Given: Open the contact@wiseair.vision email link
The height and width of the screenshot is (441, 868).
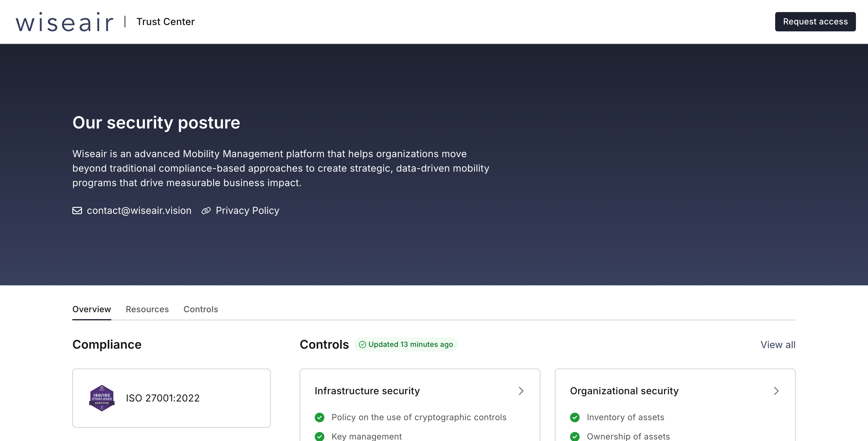Looking at the screenshot, I should (139, 211).
